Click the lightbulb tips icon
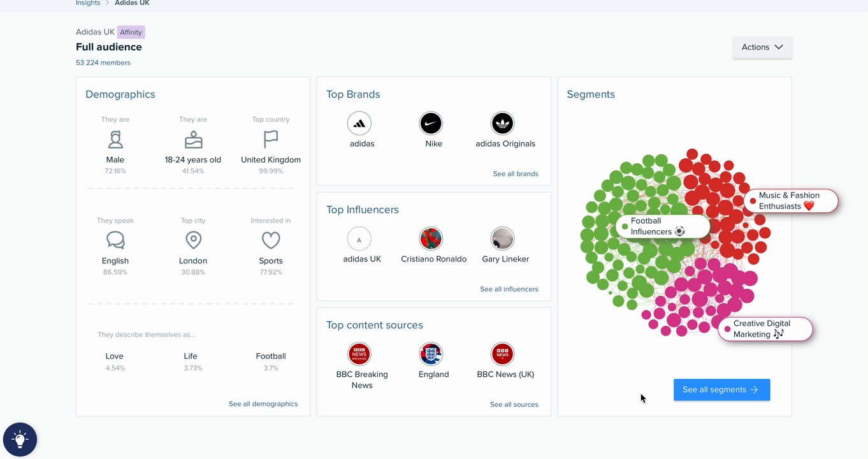This screenshot has height=459, width=868. (20, 439)
